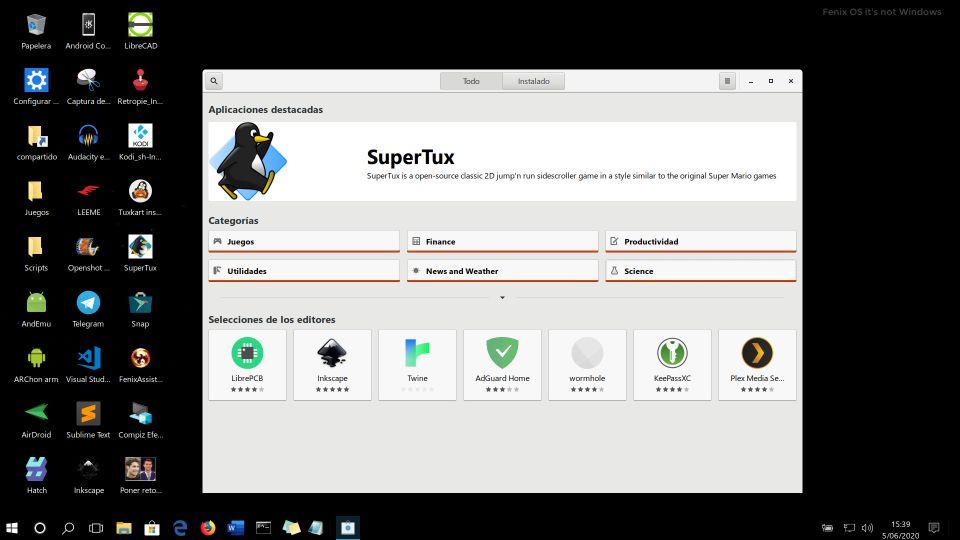Screen dimensions: 960x540
Task: Open the LibrePCB app tile
Action: click(x=247, y=365)
